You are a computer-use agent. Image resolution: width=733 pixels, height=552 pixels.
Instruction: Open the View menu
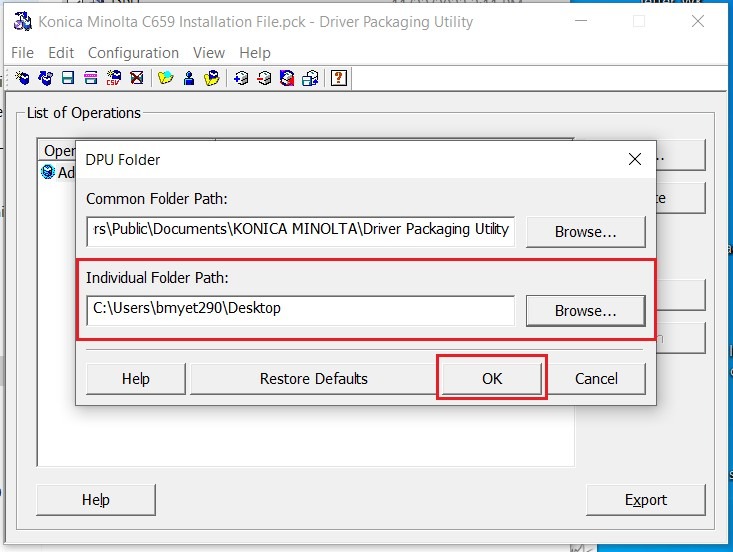pyautogui.click(x=209, y=53)
